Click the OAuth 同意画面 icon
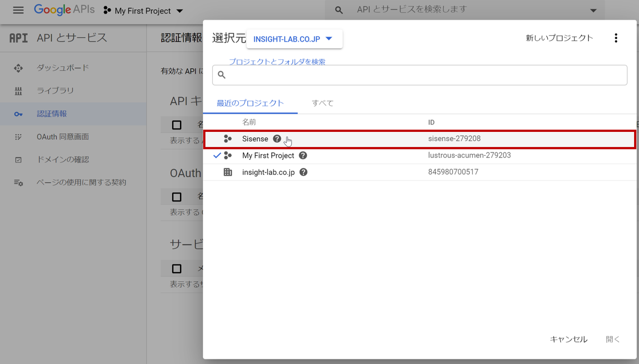Screen dimensions: 639x364 [18, 137]
